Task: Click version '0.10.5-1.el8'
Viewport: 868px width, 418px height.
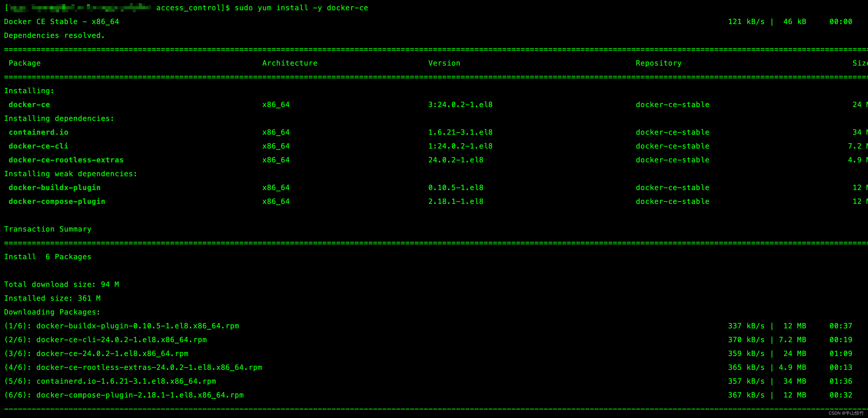Action: [x=456, y=187]
